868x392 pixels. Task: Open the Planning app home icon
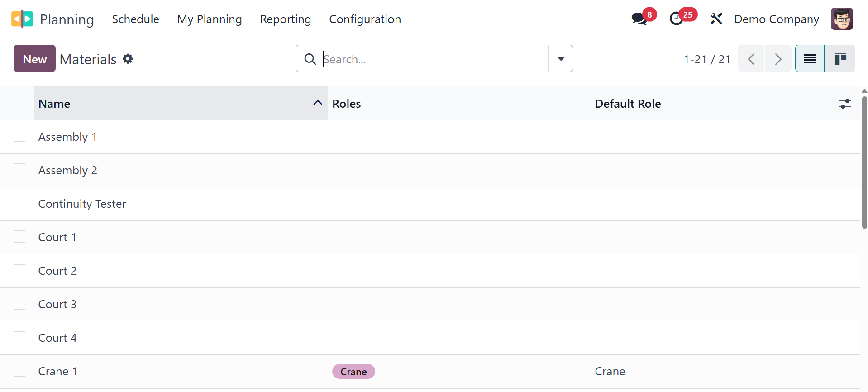(x=22, y=19)
